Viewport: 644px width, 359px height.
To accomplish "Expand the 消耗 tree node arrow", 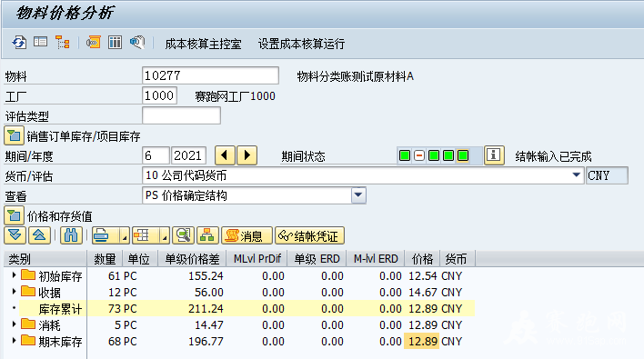I will coord(14,324).
